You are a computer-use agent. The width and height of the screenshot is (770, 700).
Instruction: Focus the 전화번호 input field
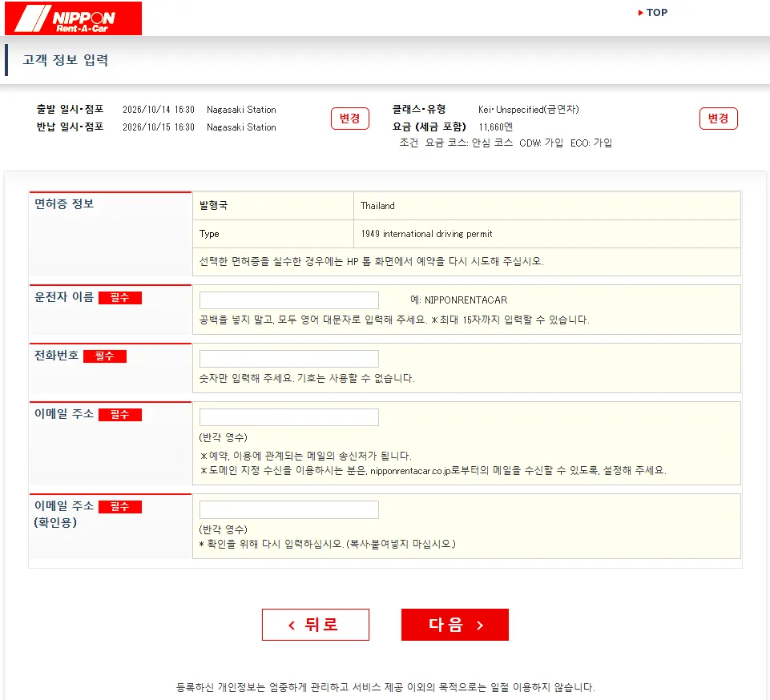[288, 358]
